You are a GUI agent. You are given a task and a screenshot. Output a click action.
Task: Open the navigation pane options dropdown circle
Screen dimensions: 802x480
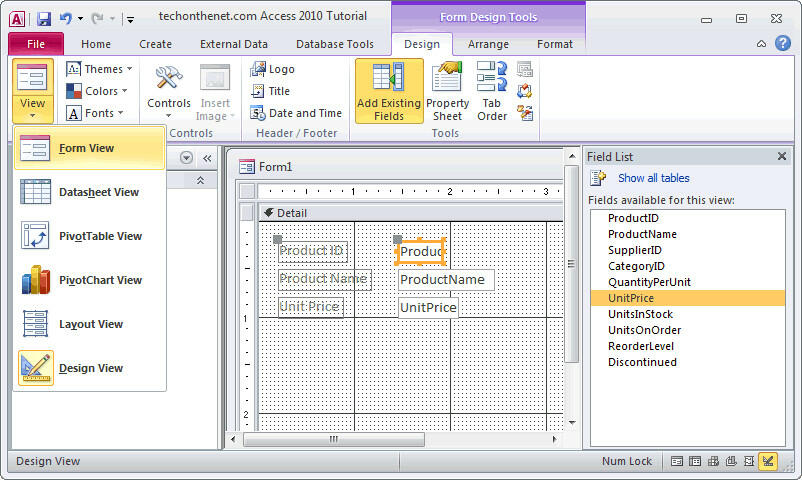[x=187, y=158]
